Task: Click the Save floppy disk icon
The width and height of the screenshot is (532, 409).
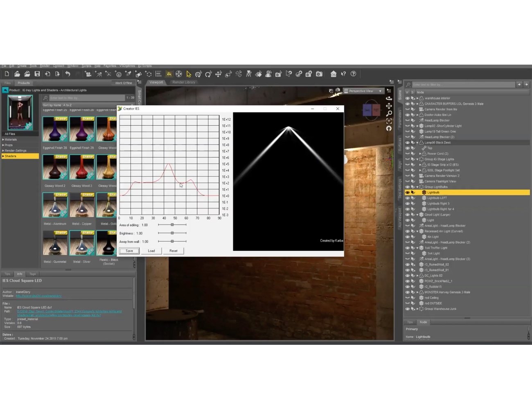Action: pyautogui.click(x=37, y=74)
